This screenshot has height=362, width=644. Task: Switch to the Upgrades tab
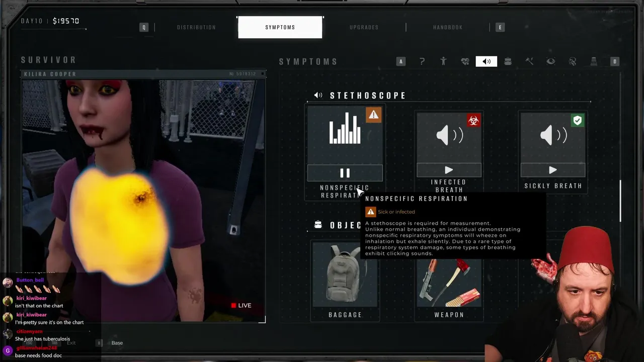tap(364, 27)
